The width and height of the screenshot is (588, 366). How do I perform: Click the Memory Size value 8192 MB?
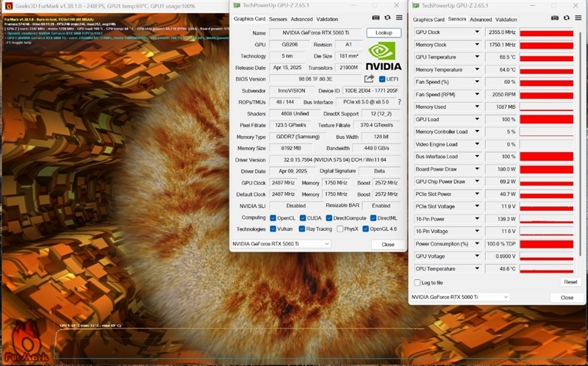coord(290,148)
